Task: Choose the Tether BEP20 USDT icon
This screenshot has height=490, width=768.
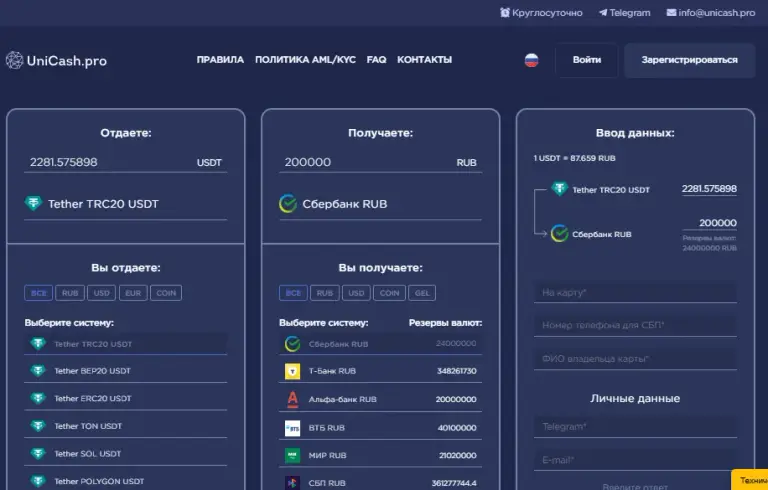Action: pos(38,370)
